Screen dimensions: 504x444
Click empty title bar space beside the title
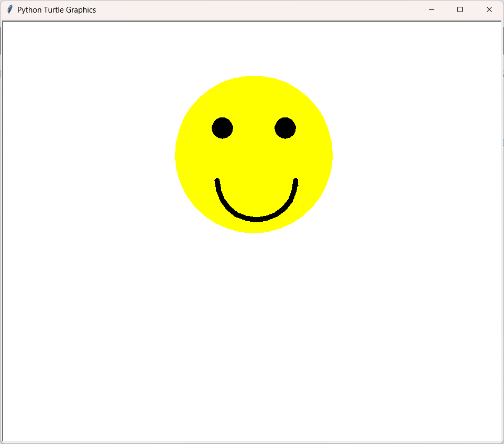262,9
